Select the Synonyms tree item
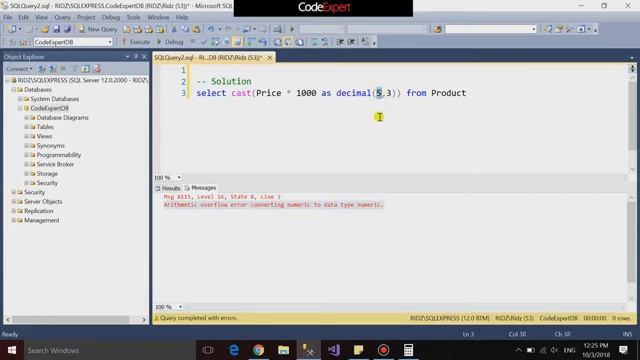 [x=50, y=146]
